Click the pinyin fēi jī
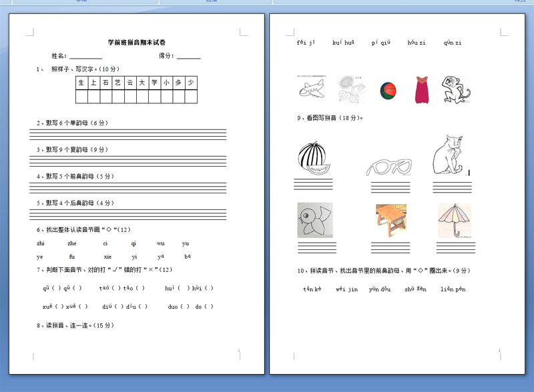 306,43
